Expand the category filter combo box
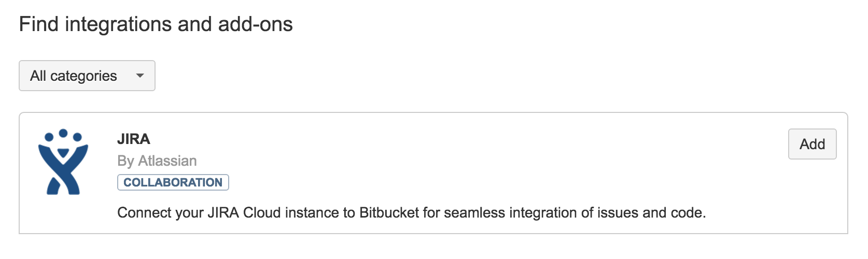The height and width of the screenshot is (259, 868). 87,76
